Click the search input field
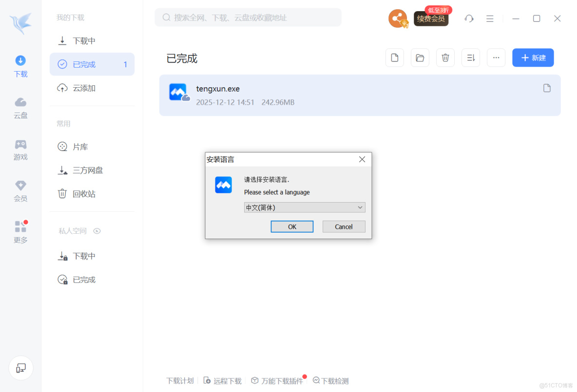577x392 pixels. coord(248,17)
